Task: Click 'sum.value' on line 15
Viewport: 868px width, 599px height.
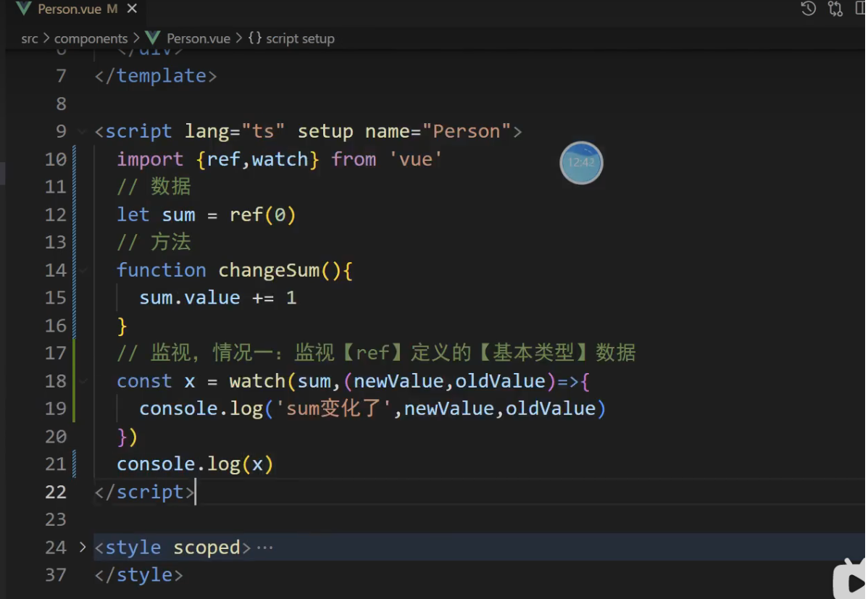Action: coord(190,298)
